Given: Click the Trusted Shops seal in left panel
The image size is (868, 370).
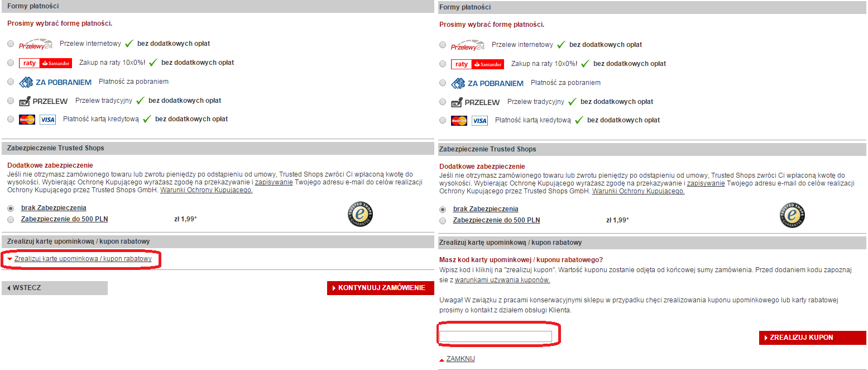Looking at the screenshot, I should coord(360,215).
